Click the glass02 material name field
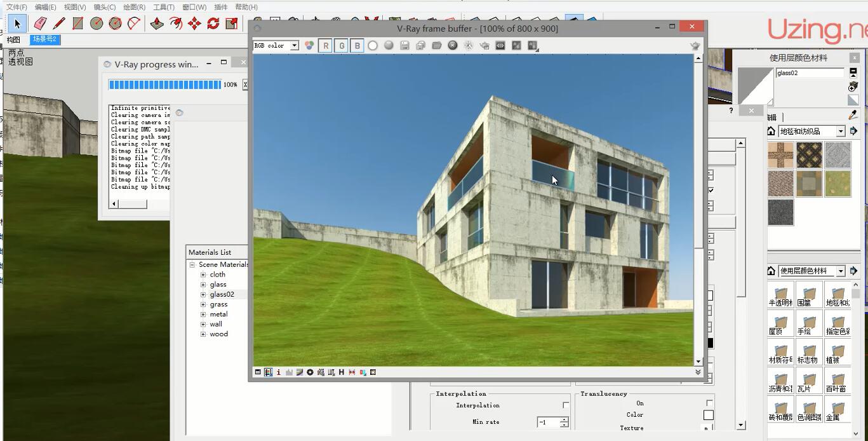868x441 pixels. tap(810, 73)
